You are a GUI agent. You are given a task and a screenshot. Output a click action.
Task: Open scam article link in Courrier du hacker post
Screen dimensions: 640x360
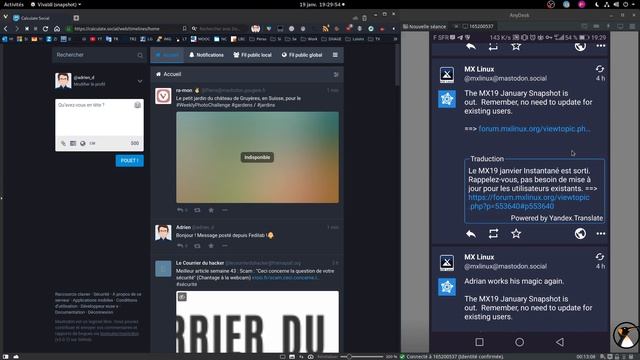click(x=284, y=278)
